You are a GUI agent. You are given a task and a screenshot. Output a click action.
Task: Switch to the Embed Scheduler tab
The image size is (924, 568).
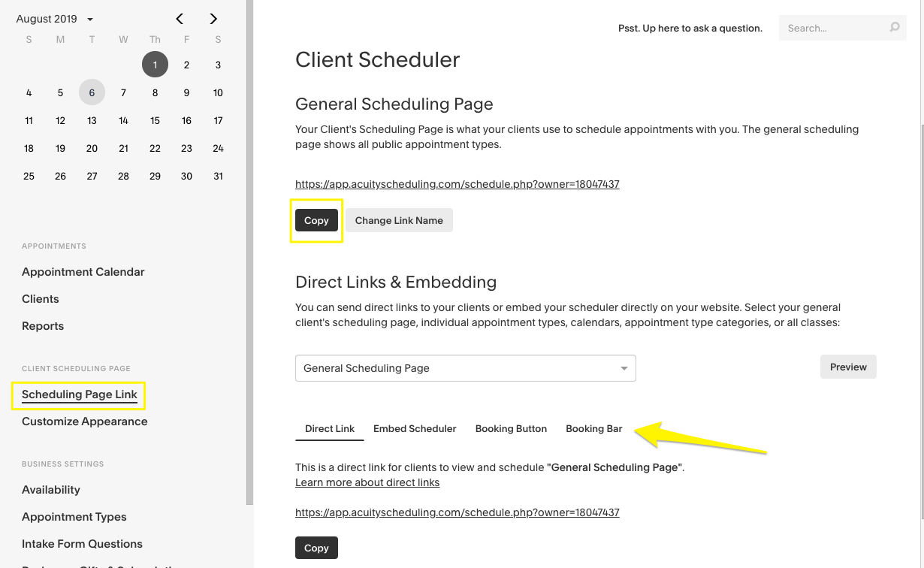415,429
